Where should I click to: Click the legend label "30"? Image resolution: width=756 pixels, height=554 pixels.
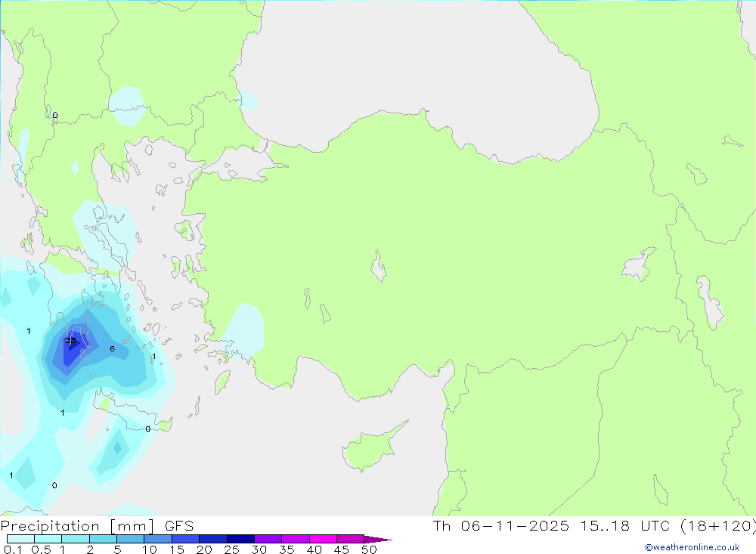click(259, 549)
